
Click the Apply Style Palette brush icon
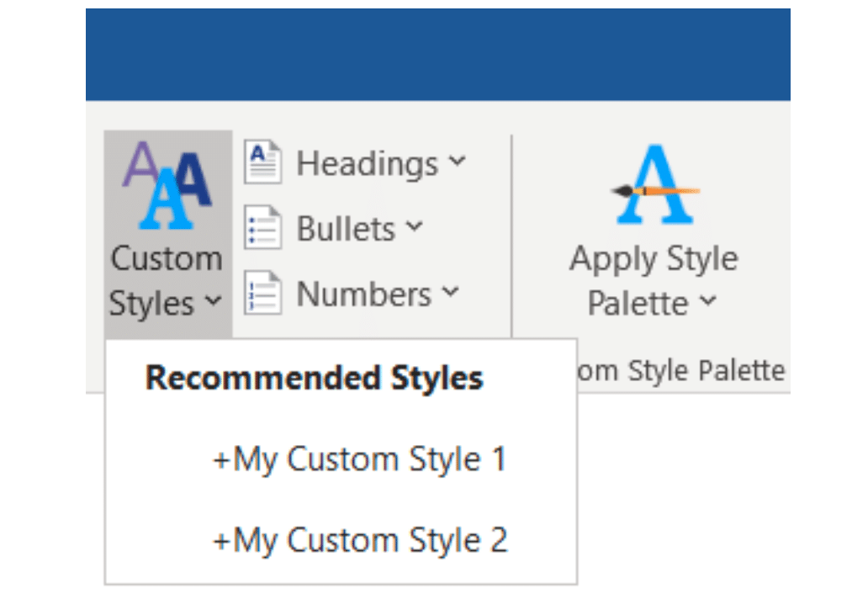coord(655,184)
